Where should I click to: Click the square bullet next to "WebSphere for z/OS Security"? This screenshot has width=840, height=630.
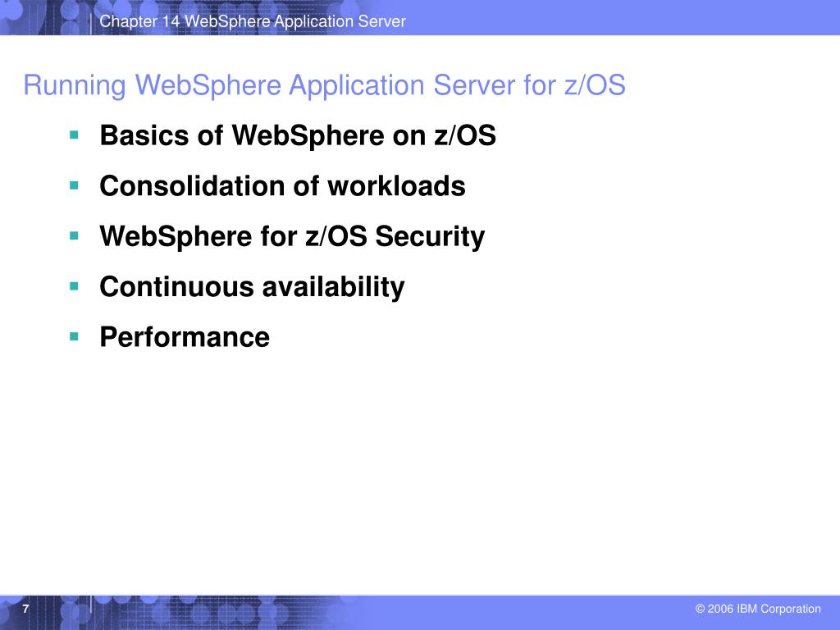[74, 236]
